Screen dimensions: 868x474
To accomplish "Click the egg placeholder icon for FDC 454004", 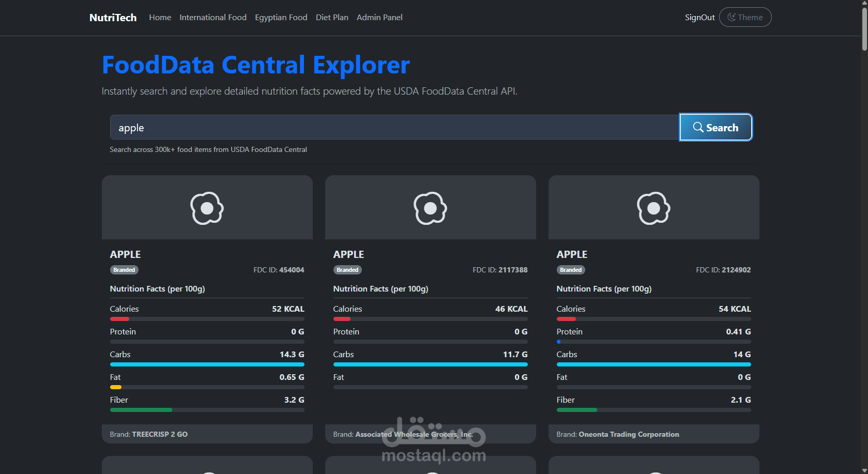I will pyautogui.click(x=207, y=208).
